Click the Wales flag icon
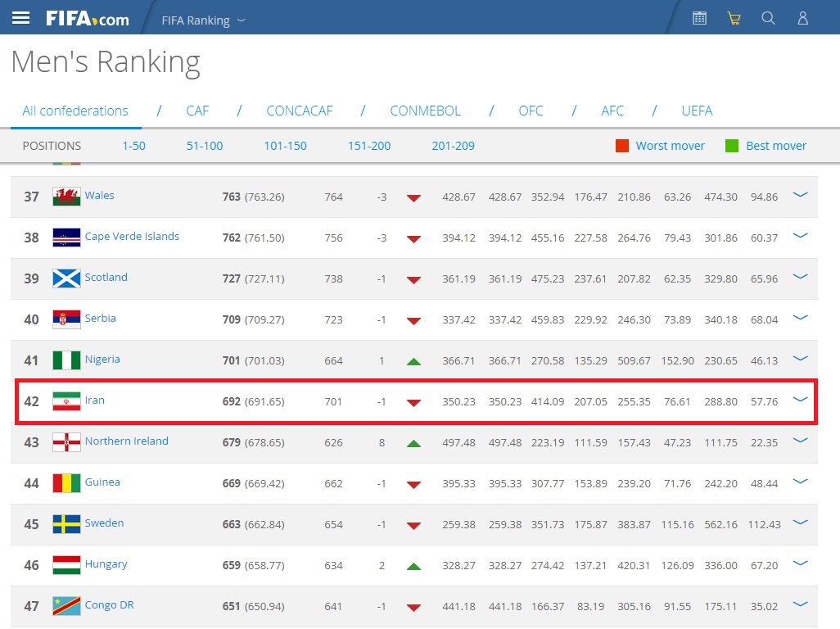The height and width of the screenshot is (629, 840). tap(66, 197)
